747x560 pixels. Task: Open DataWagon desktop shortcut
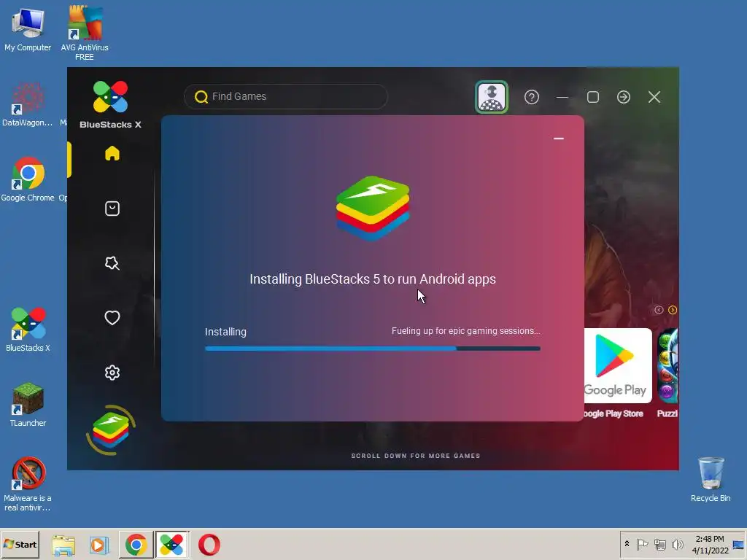coord(28,105)
